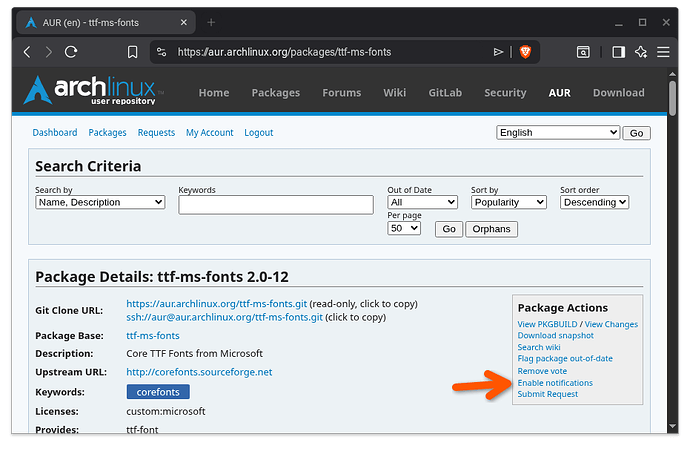Screen dimensions: 690x456
Task: Click Search wiki link
Action: click(x=539, y=347)
